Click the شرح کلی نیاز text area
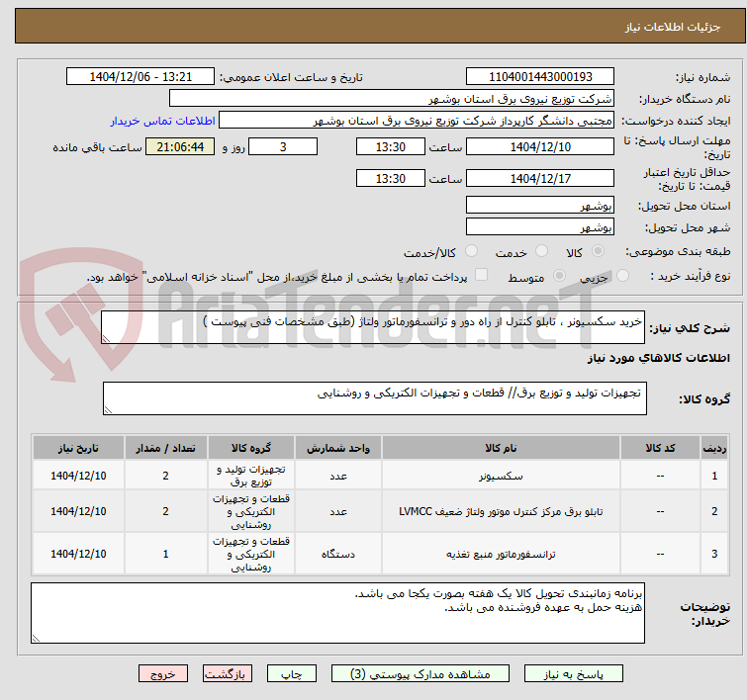 pos(373,327)
